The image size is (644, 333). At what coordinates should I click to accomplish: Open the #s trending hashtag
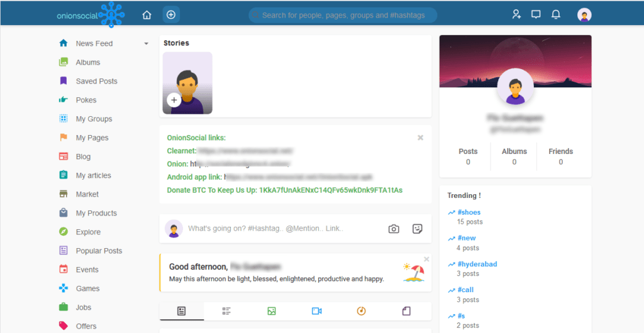coord(461,316)
